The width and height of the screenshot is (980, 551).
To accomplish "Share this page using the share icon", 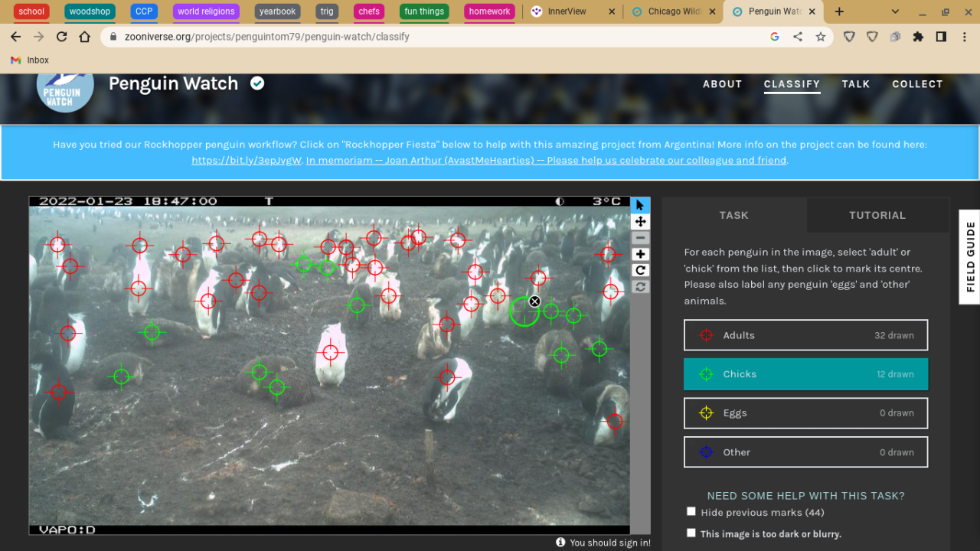I will point(798,37).
